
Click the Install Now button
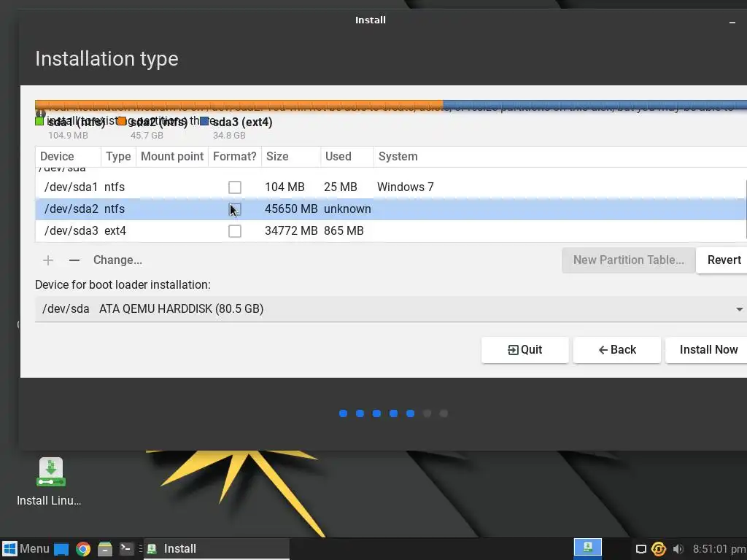pos(708,350)
